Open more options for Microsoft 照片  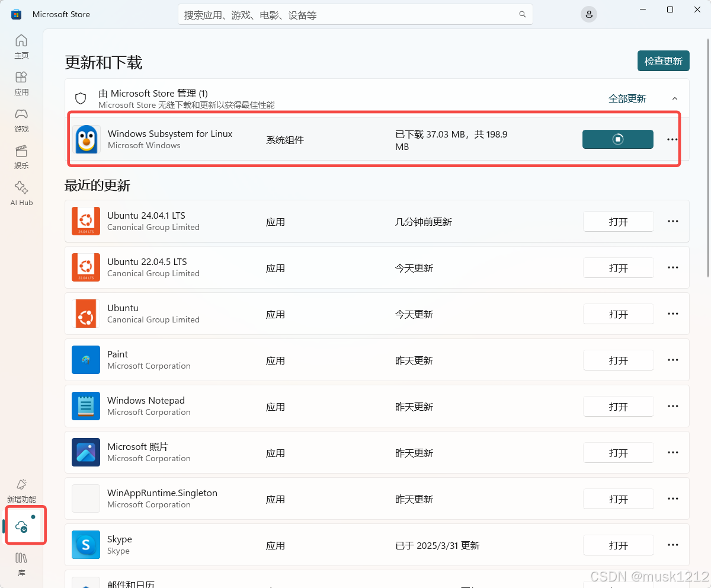pos(672,452)
